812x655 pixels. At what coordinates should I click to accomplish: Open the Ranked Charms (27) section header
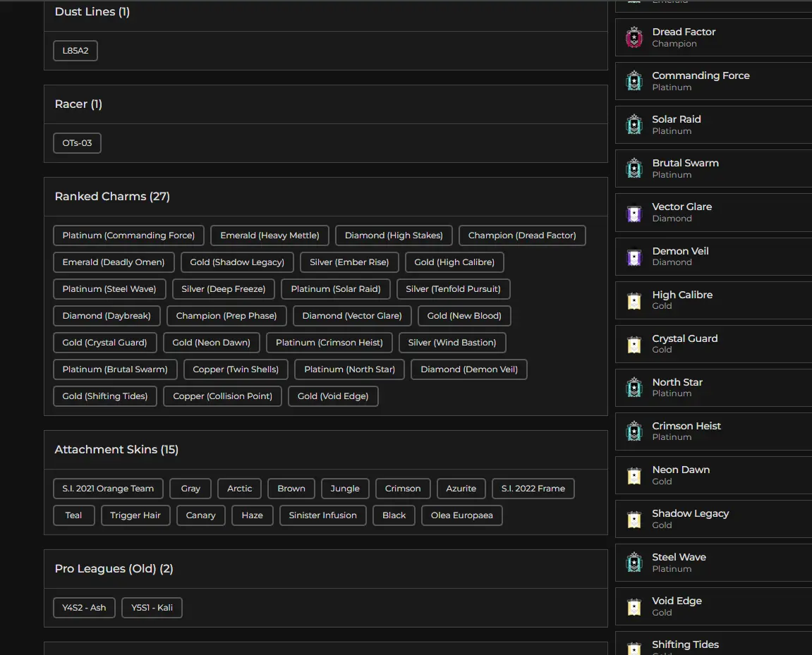click(x=112, y=197)
